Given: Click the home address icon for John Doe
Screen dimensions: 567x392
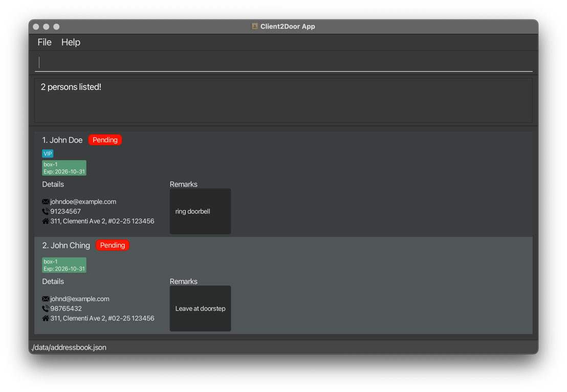Looking at the screenshot, I should (x=46, y=221).
